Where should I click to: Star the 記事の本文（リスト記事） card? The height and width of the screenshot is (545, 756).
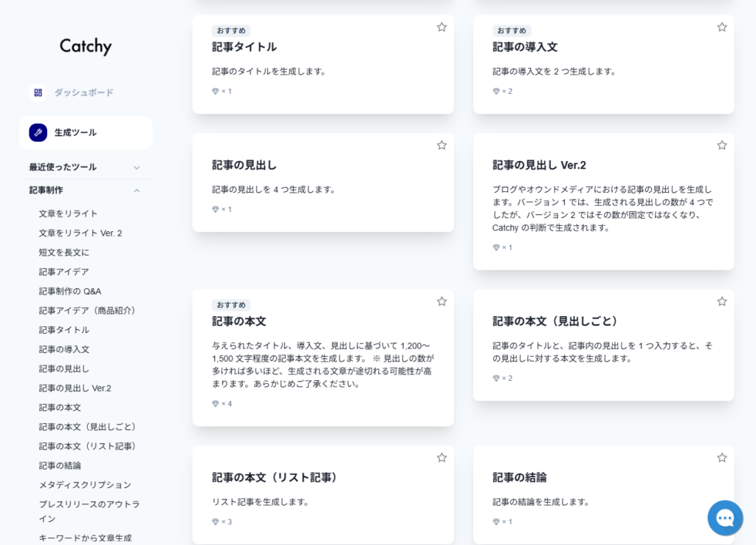tap(441, 458)
